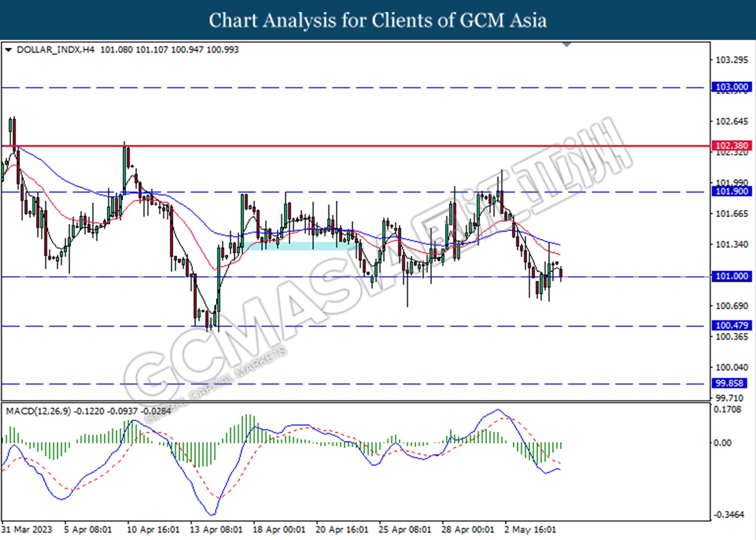Click the Chart Analysis for Clients title
The height and width of the screenshot is (540, 756).
pos(378,20)
